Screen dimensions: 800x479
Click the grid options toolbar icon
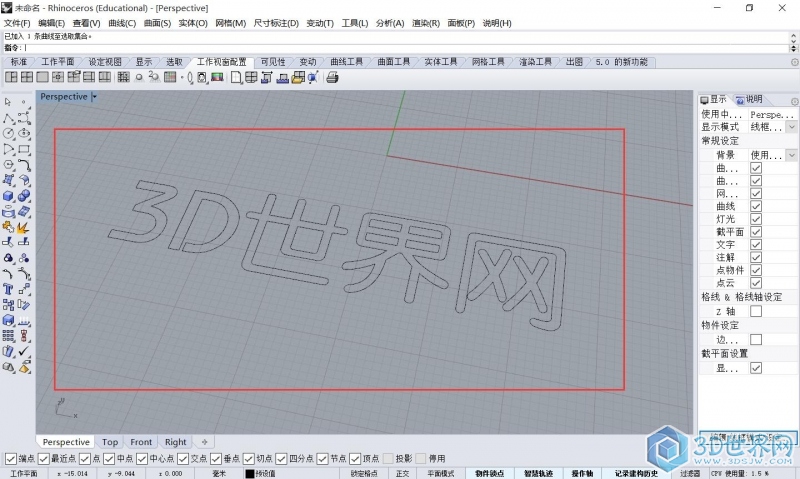(170, 77)
